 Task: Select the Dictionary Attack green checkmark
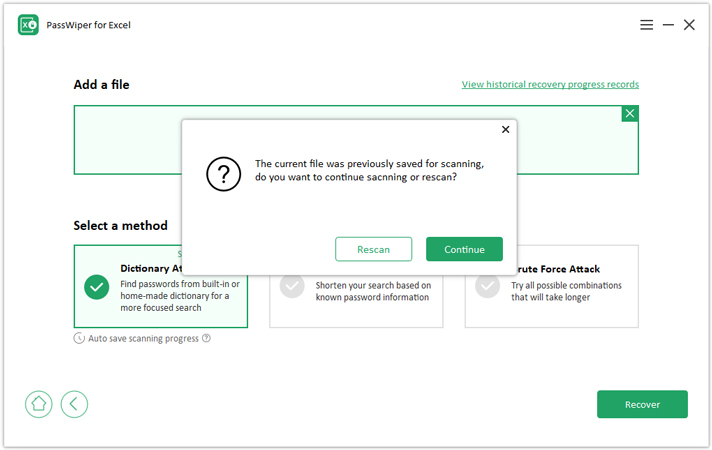click(97, 287)
